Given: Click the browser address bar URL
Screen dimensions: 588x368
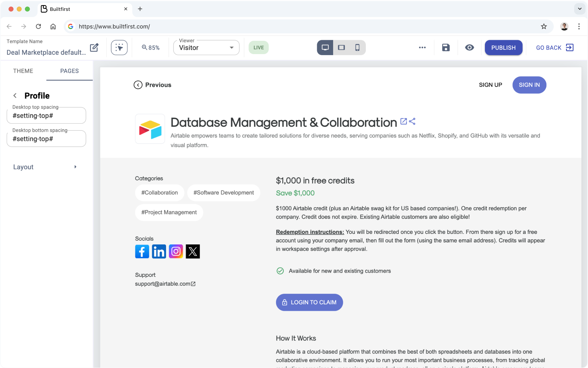Looking at the screenshot, I should pos(114,27).
